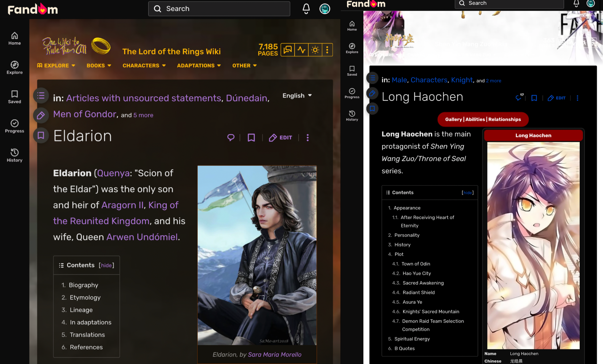The width and height of the screenshot is (603, 364).
Task: Open Explore in the Lord of the Rings wiki sidebar
Action: [x=15, y=68]
